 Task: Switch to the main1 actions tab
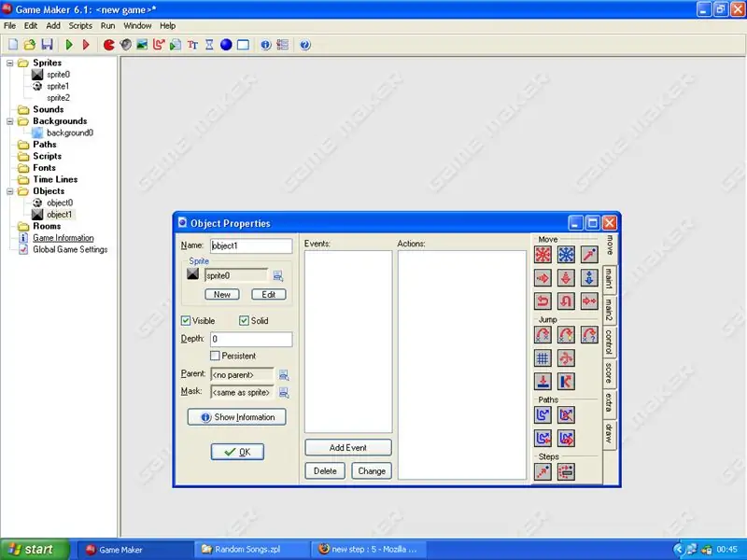click(609, 278)
